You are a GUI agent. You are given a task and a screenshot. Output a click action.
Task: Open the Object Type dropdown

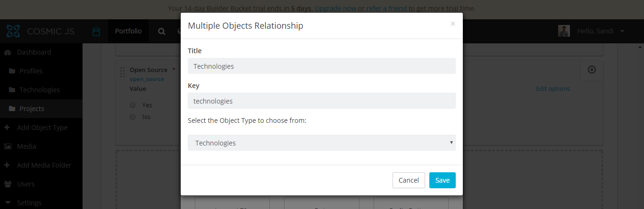coord(321,143)
